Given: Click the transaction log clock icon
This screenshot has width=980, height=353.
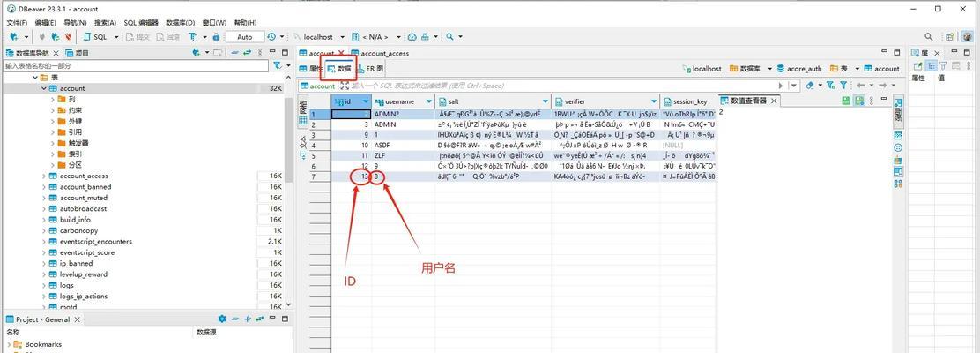Looking at the screenshot, I should pyautogui.click(x=271, y=37).
